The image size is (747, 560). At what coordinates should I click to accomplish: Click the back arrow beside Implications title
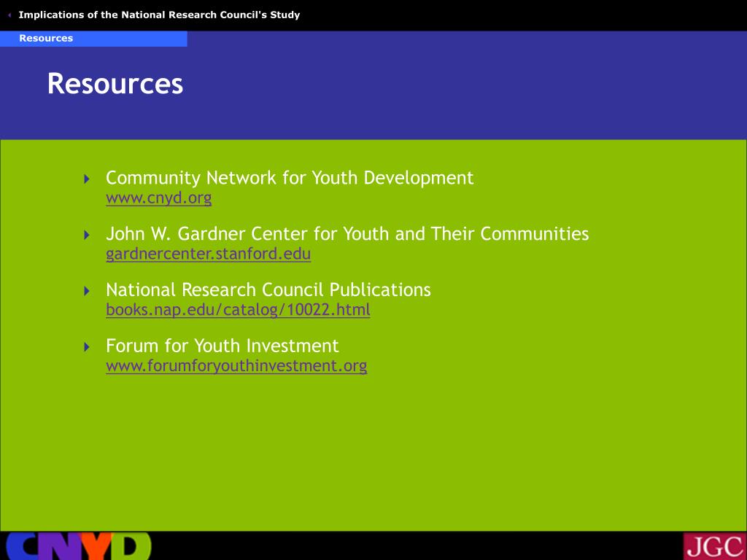[x=9, y=15]
